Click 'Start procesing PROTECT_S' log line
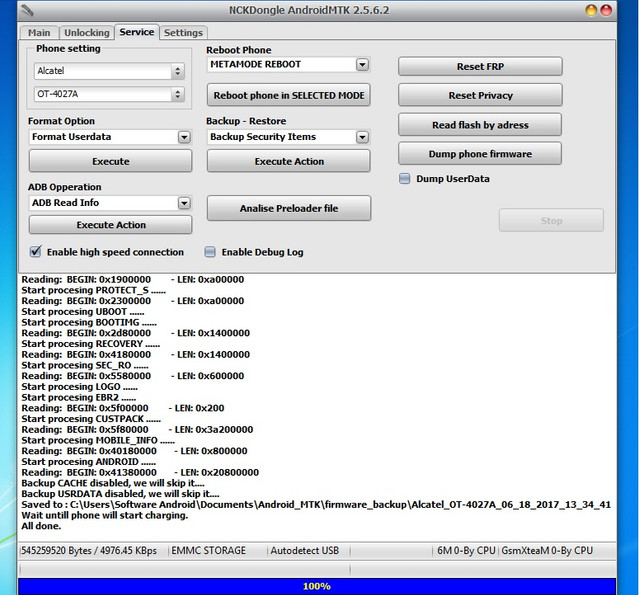Screen dimensions: 640x595 coord(93,290)
